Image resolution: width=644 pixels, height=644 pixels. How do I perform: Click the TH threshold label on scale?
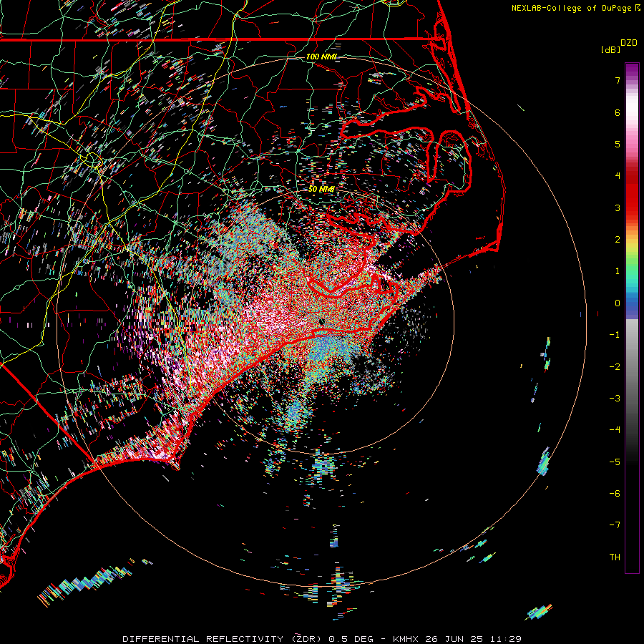pos(615,557)
